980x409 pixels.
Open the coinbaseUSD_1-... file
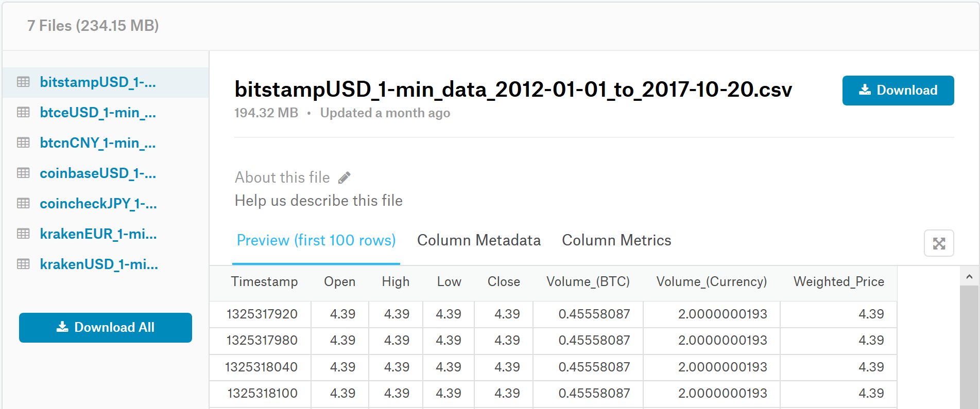(98, 173)
